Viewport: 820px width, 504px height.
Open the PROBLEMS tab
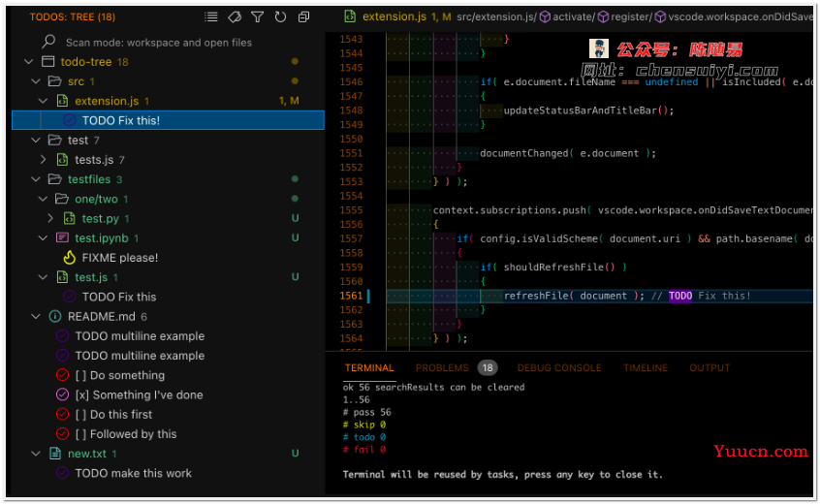(x=442, y=368)
